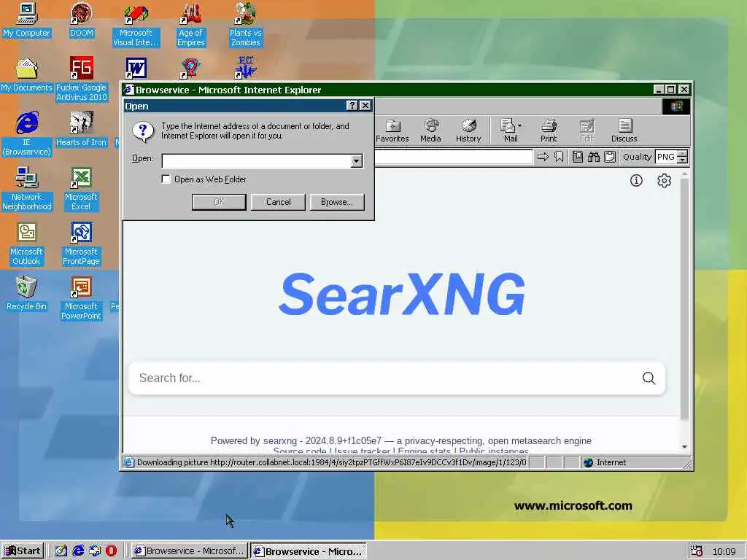Click the Browse... button in Open dialog

pyautogui.click(x=337, y=202)
